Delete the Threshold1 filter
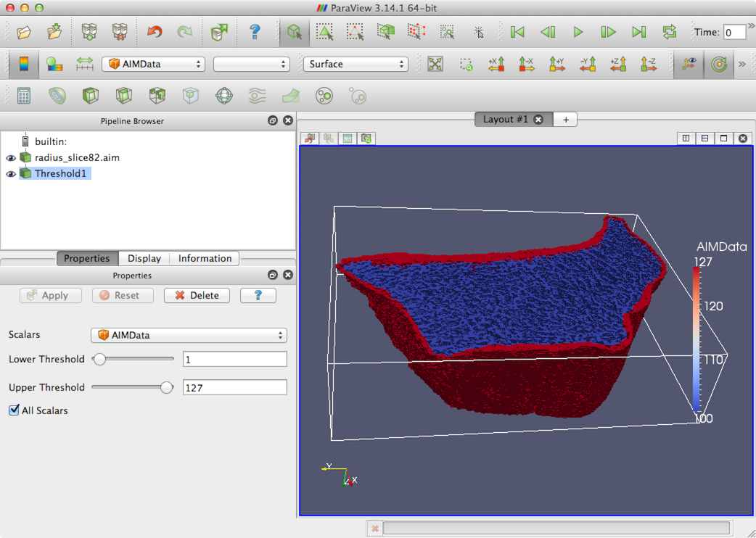The width and height of the screenshot is (756, 538). [197, 295]
